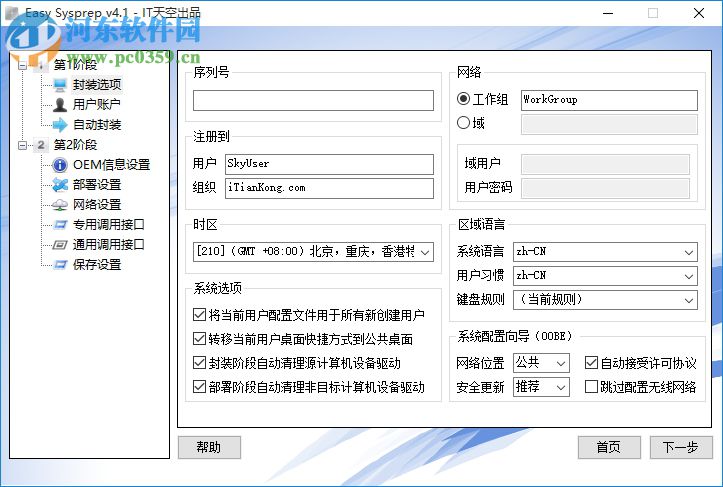Click the 组织 field containing iTianKong.com
723x487 pixels.
tap(329, 188)
